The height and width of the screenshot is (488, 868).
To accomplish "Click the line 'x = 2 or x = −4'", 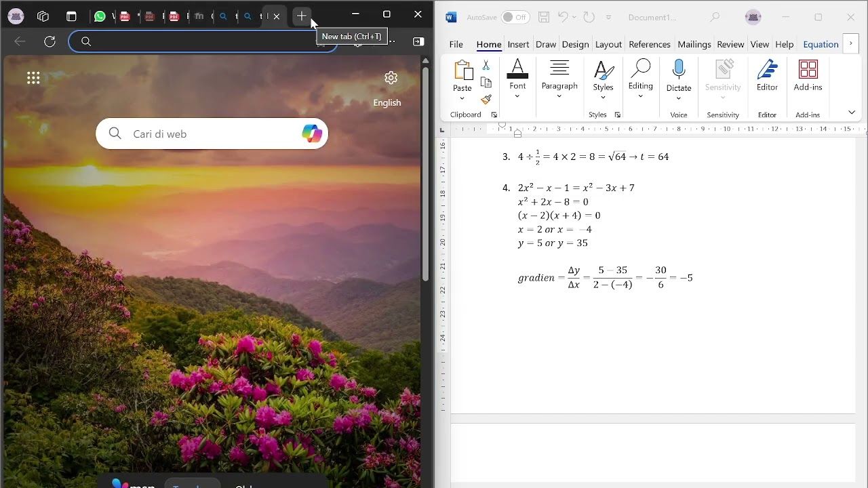I will pyautogui.click(x=555, y=229).
